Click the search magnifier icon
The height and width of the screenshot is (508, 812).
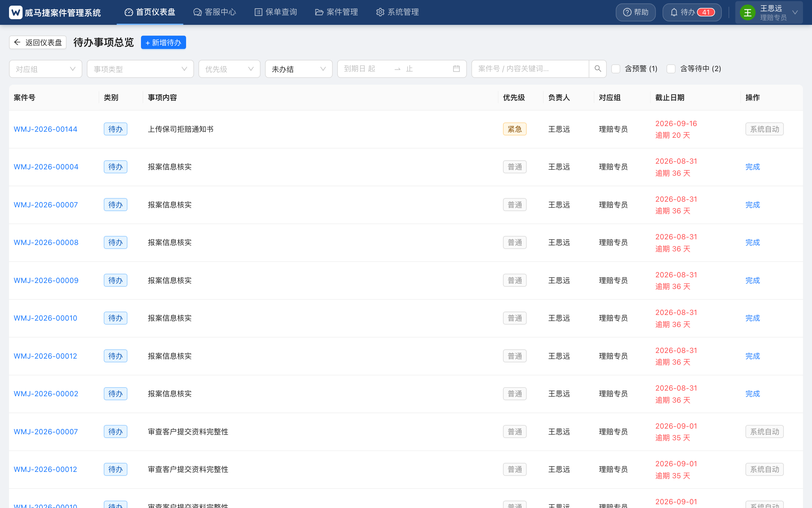pyautogui.click(x=598, y=69)
